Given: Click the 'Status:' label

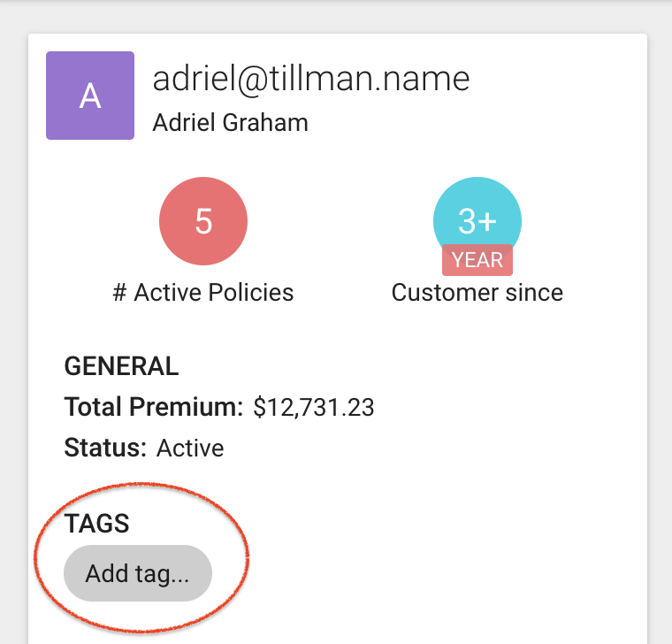Looking at the screenshot, I should pos(105,448).
